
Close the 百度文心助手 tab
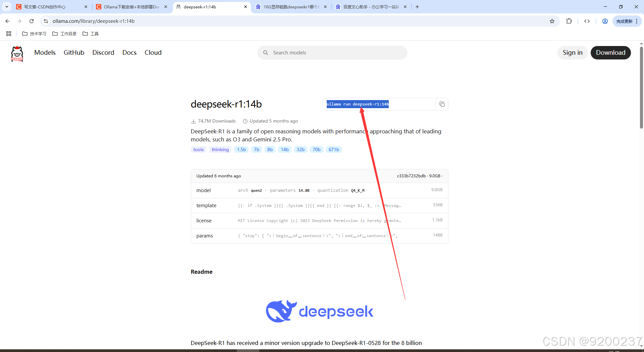pos(405,7)
